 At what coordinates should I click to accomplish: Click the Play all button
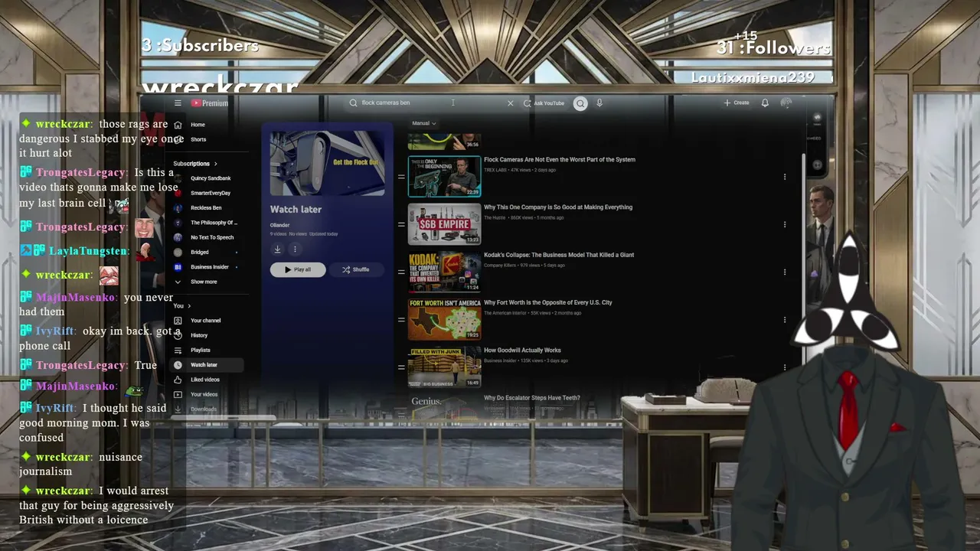click(298, 269)
